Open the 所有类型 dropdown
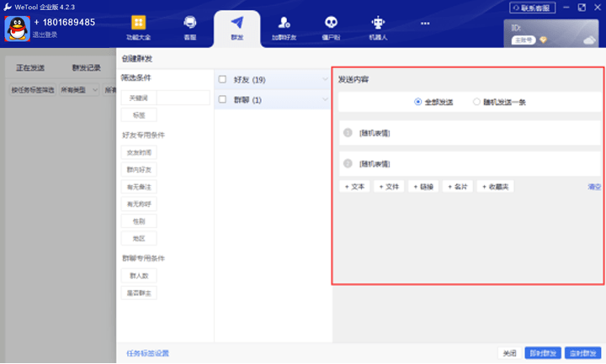This screenshot has height=364, width=606. coord(79,90)
